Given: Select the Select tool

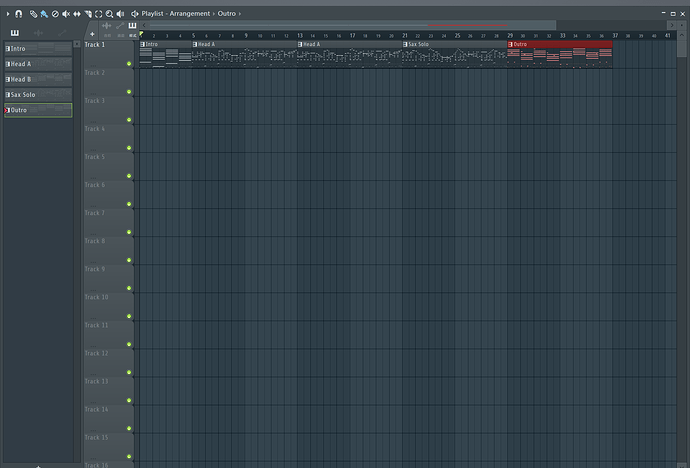Looking at the screenshot, I should click(x=99, y=14).
